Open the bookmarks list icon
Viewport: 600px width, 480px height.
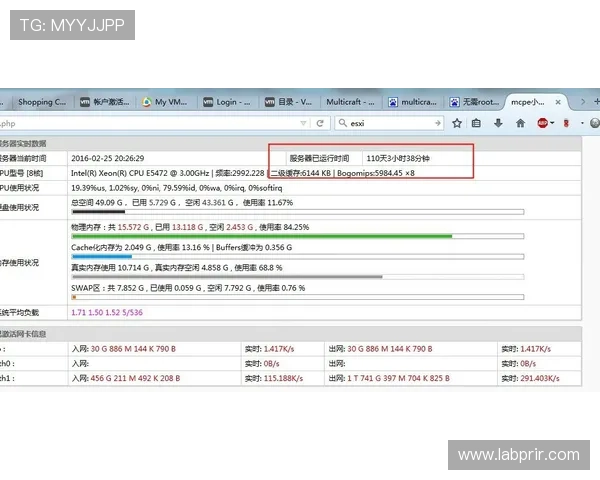point(476,123)
